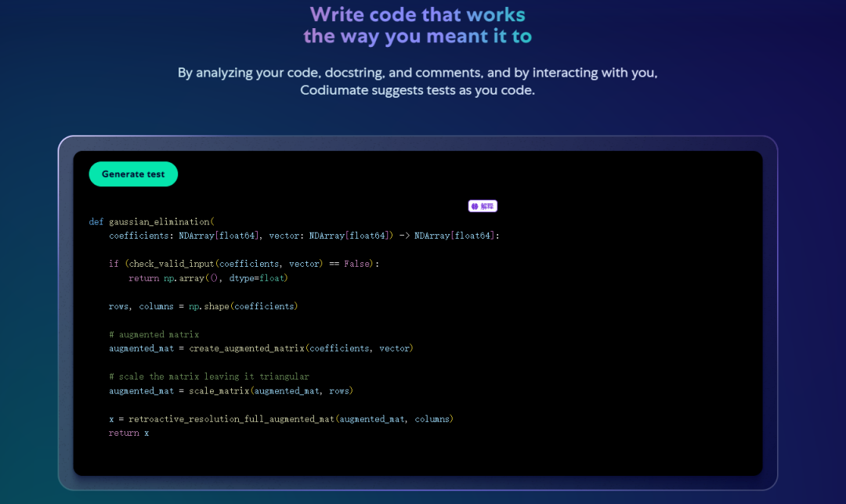Click the 'rows, columns = np.shape' line
This screenshot has width=846, height=504.
pyautogui.click(x=203, y=306)
